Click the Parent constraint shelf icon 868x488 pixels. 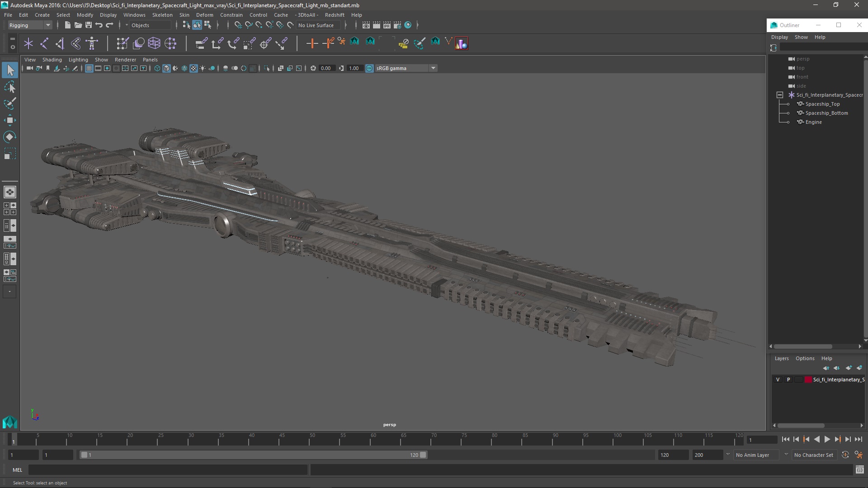[201, 43]
